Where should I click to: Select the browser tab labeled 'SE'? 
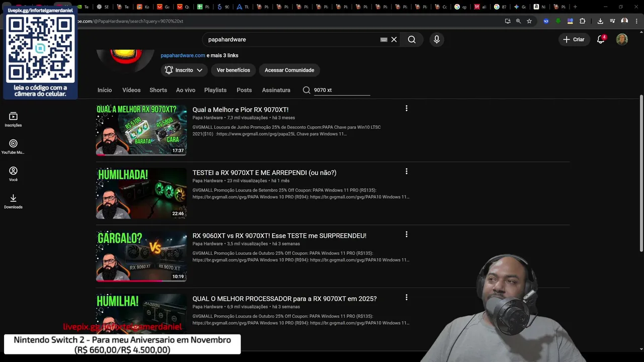click(103, 7)
